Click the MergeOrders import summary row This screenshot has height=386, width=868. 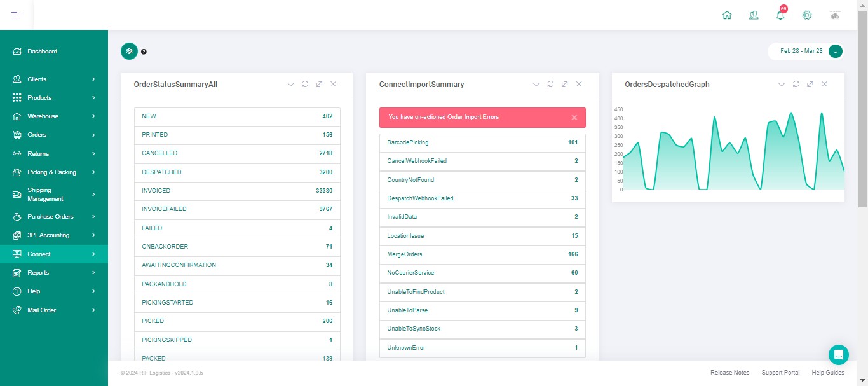[482, 255]
